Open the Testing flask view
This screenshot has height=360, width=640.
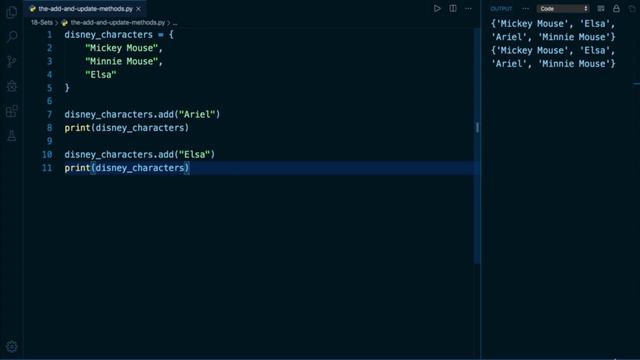12,136
